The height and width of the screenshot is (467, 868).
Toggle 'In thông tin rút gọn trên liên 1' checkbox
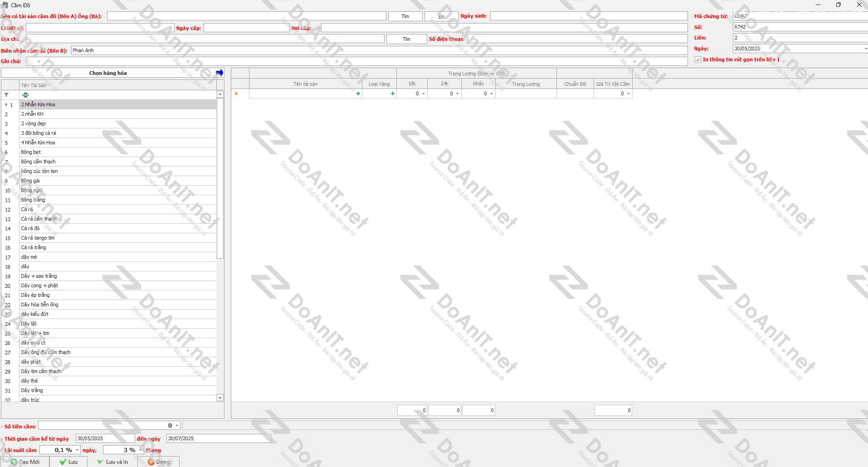698,59
